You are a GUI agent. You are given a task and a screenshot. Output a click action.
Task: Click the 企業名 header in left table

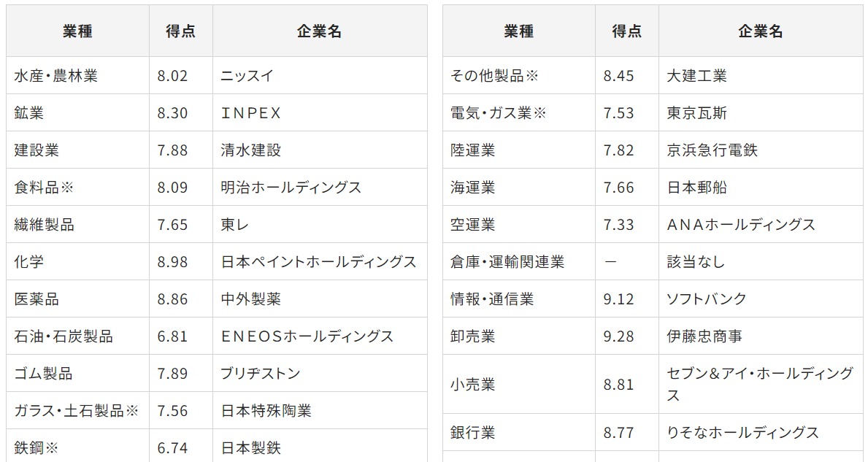point(320,31)
